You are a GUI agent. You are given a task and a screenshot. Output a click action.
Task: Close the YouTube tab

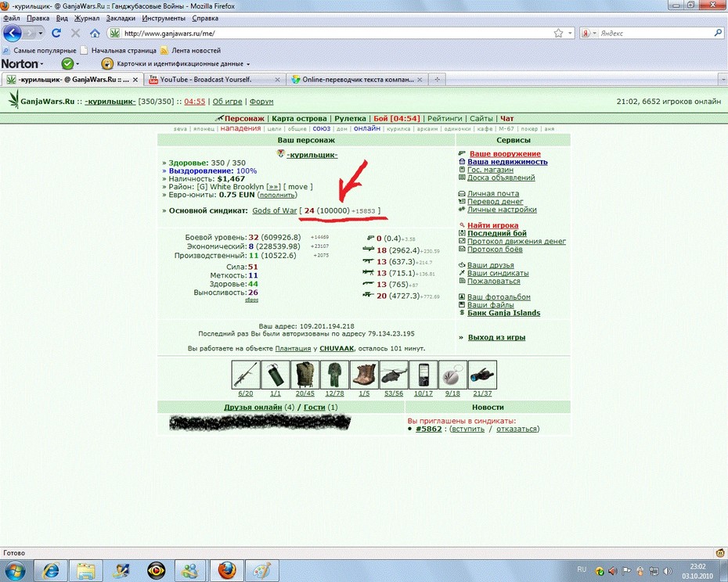click(277, 80)
